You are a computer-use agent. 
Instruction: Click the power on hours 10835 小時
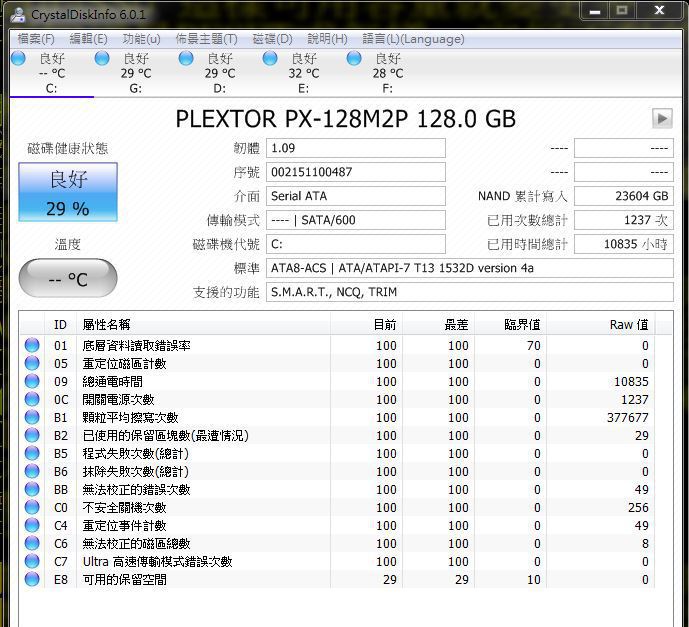click(x=624, y=244)
